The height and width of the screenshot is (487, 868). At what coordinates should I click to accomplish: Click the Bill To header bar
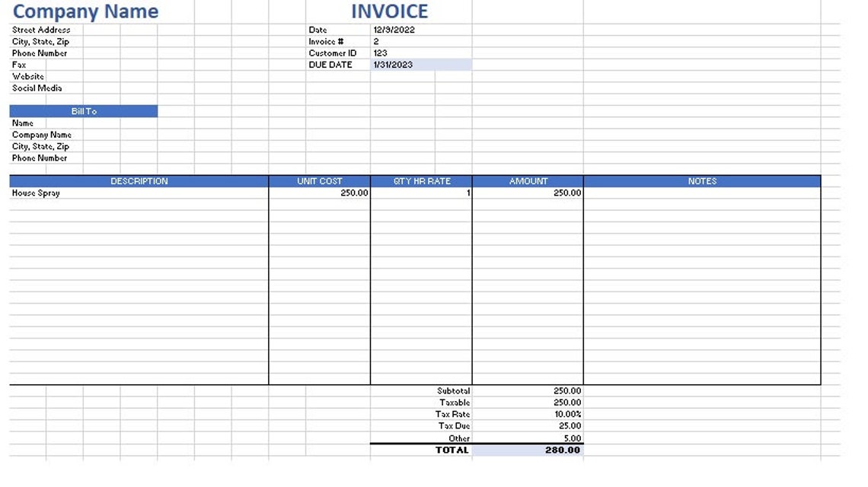click(x=82, y=110)
